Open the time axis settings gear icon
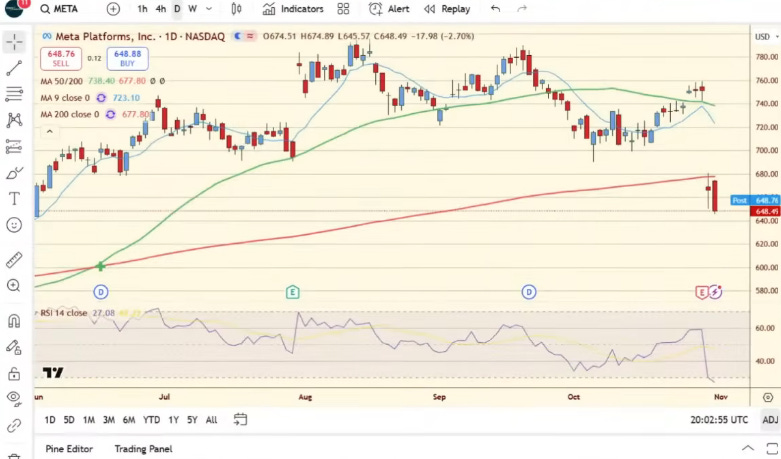This screenshot has height=459, width=781. click(x=768, y=397)
